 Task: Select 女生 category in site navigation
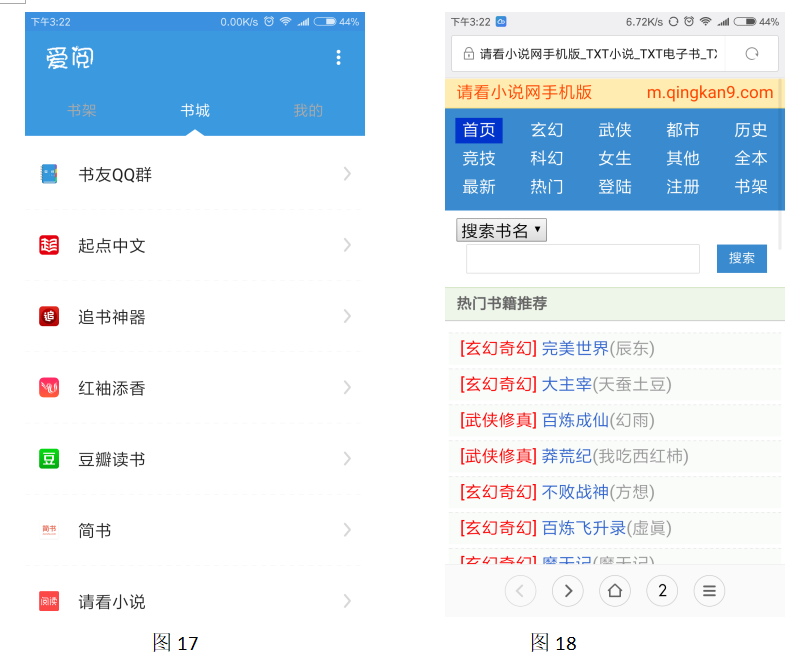click(x=615, y=158)
